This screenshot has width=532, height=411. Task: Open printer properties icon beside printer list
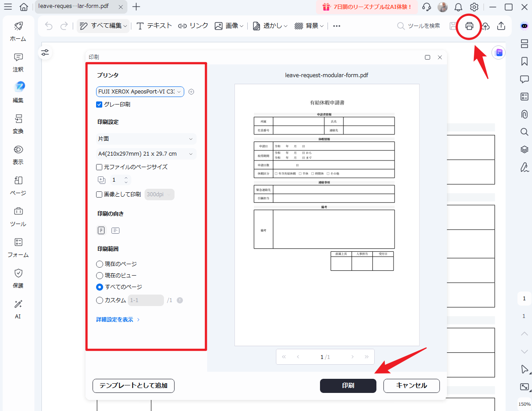[191, 92]
